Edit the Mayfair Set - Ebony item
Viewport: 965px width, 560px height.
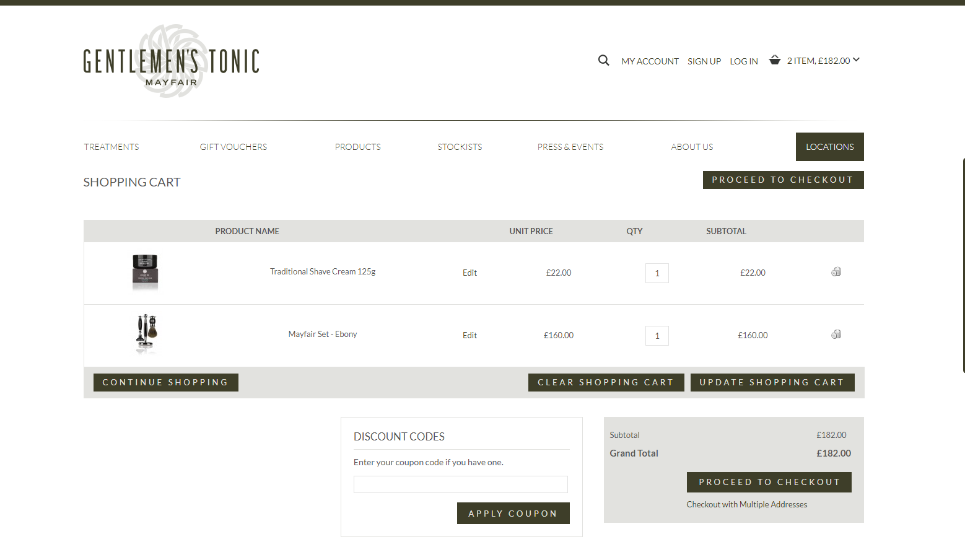coord(469,335)
